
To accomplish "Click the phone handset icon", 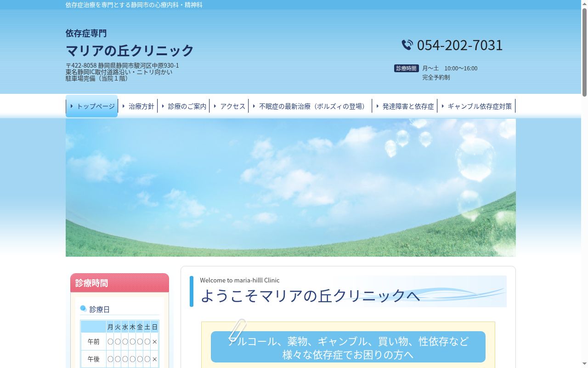I will coord(407,45).
